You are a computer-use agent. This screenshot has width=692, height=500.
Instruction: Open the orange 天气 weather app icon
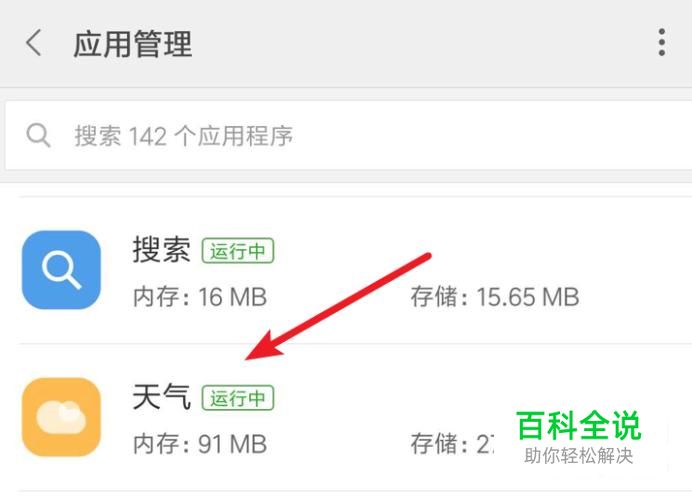coord(61,417)
